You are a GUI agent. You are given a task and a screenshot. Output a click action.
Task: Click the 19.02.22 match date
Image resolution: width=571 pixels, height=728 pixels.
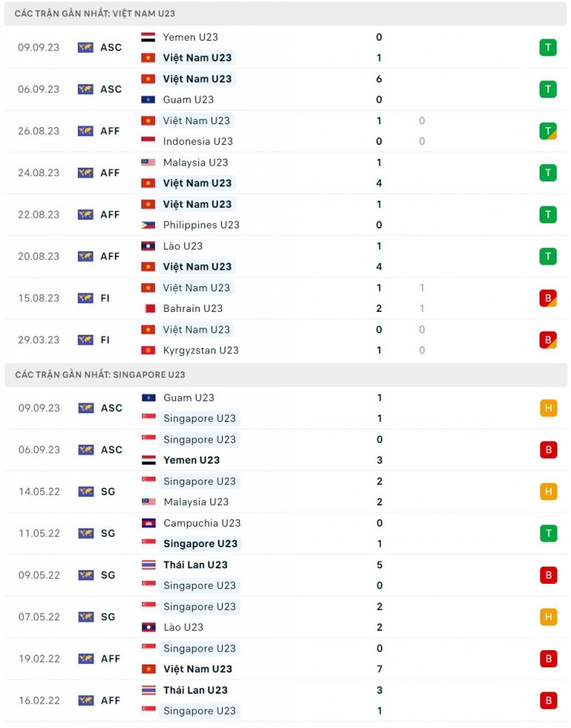[39, 659]
